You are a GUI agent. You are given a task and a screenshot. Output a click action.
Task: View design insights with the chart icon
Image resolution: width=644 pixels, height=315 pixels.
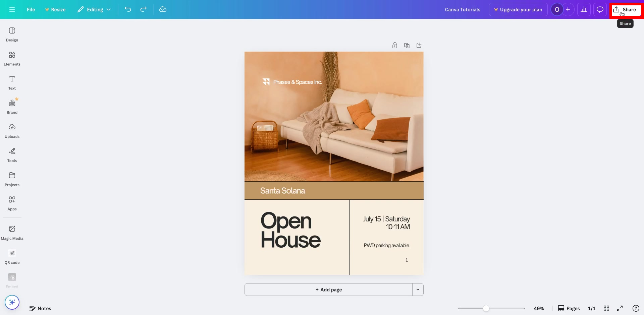pyautogui.click(x=584, y=9)
